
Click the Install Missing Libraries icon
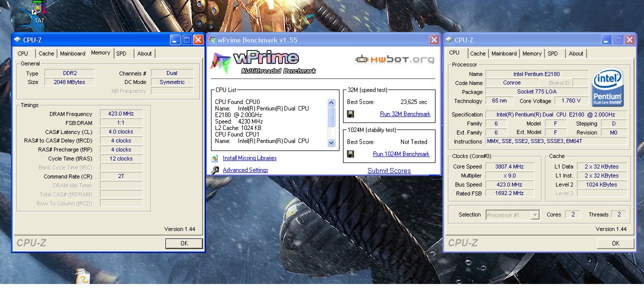(215, 158)
